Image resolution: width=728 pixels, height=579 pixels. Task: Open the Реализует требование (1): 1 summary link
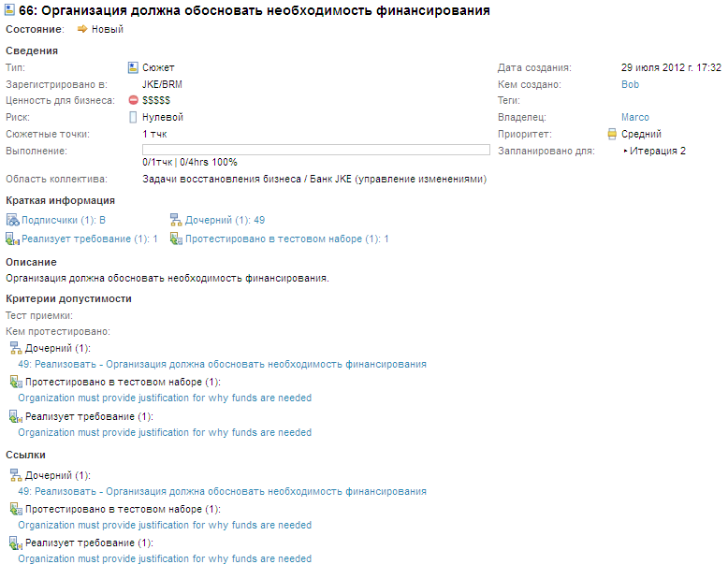(89, 239)
